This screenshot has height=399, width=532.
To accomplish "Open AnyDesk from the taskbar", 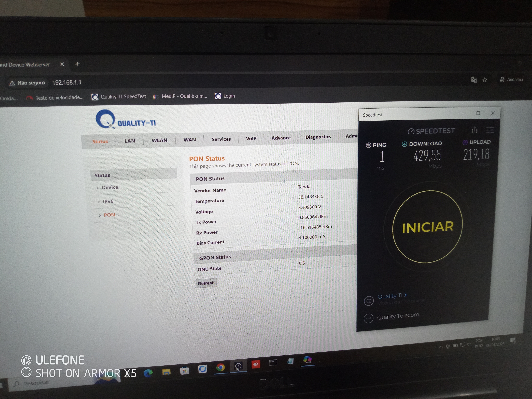I will pyautogui.click(x=256, y=364).
